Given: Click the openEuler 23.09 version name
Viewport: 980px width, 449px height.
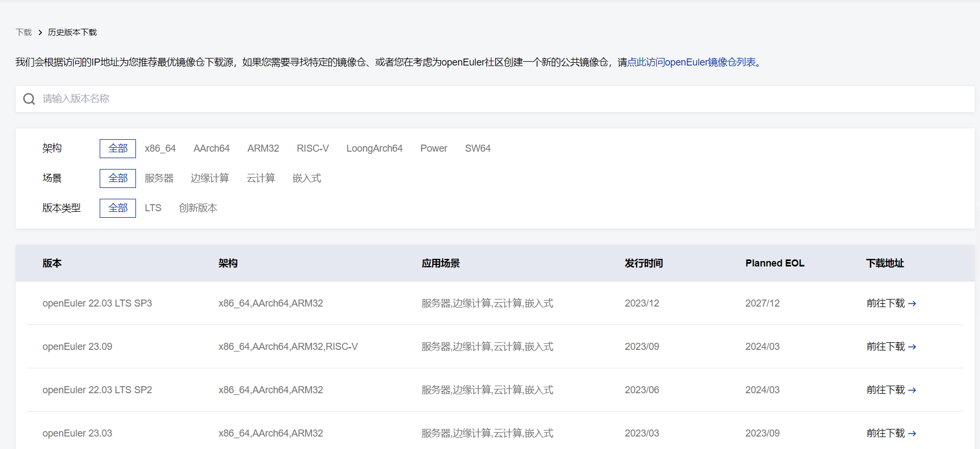Looking at the screenshot, I should (77, 347).
